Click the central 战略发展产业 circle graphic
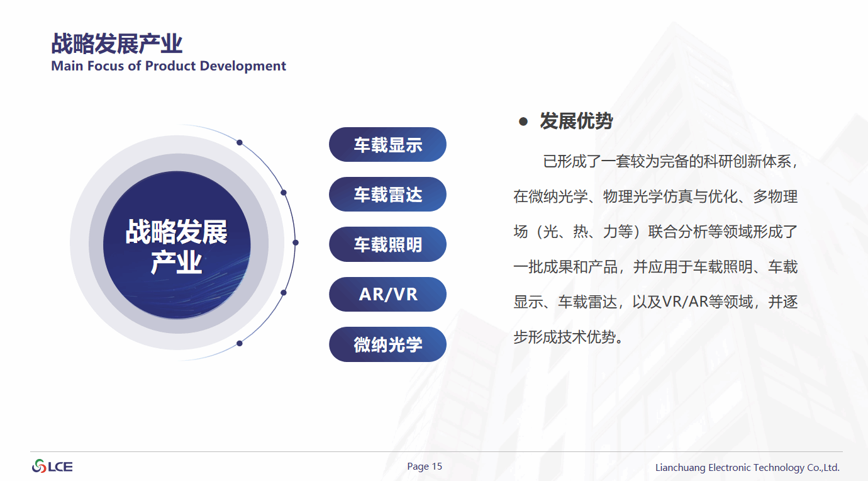This screenshot has height=481, width=868. click(177, 245)
